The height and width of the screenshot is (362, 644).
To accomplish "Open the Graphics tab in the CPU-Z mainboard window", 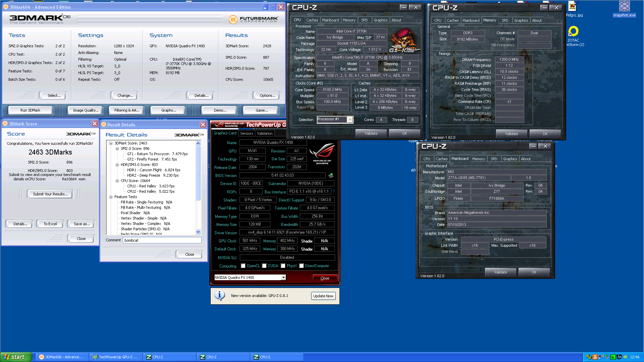I will coord(510,159).
